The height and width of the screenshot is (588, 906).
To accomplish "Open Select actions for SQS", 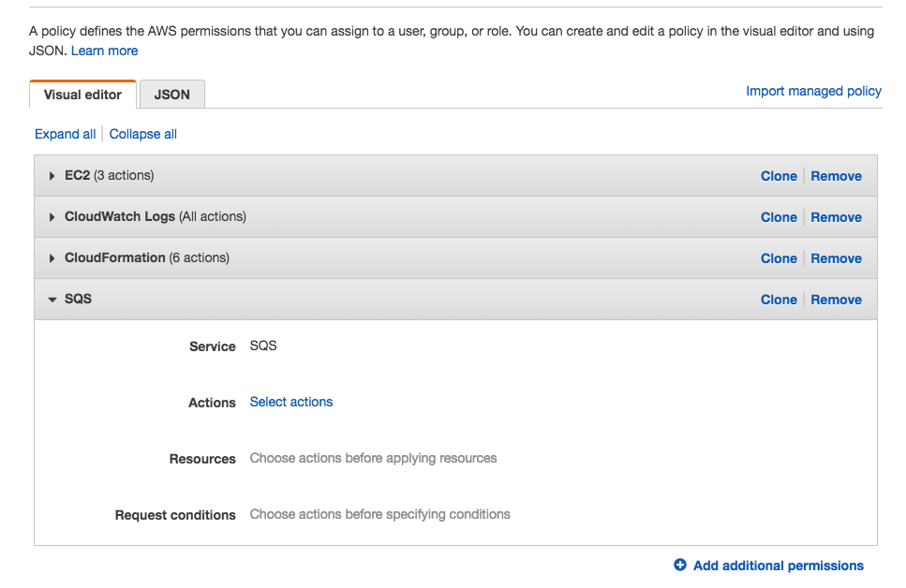I will (290, 402).
